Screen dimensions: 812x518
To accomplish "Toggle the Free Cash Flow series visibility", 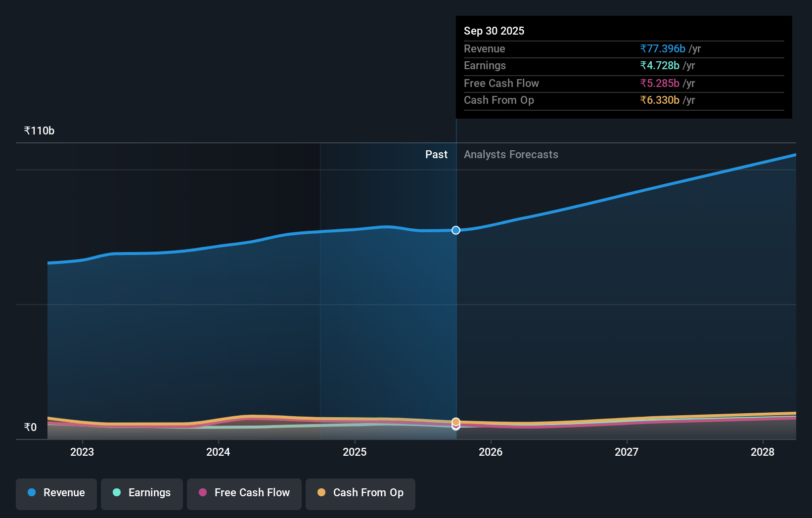I will pyautogui.click(x=244, y=493).
